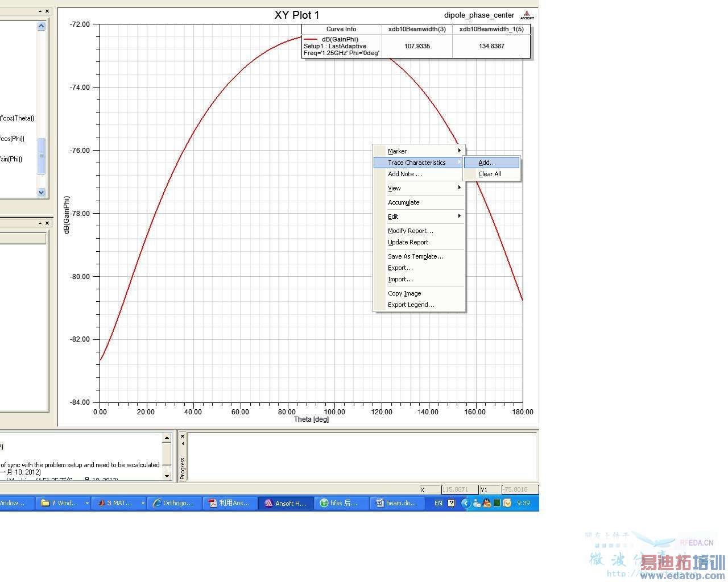Expand hidden system tray icons
This screenshot has height=582, width=728.
466,503
